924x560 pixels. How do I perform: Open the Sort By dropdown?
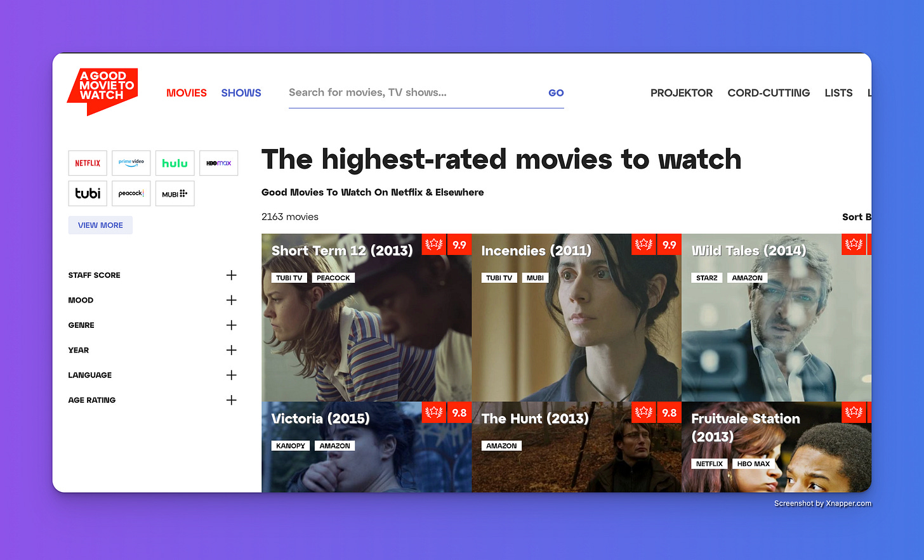click(x=856, y=217)
